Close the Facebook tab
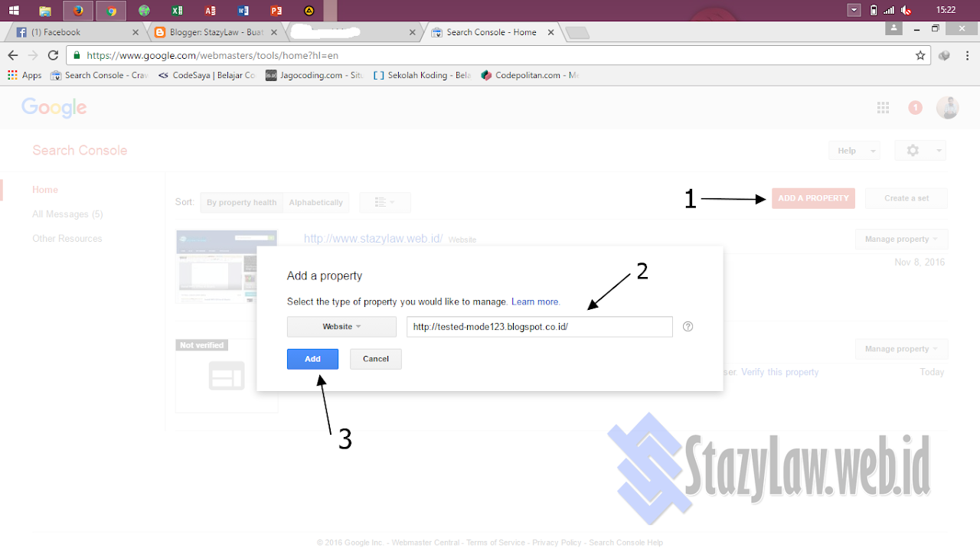980x551 pixels. point(136,32)
